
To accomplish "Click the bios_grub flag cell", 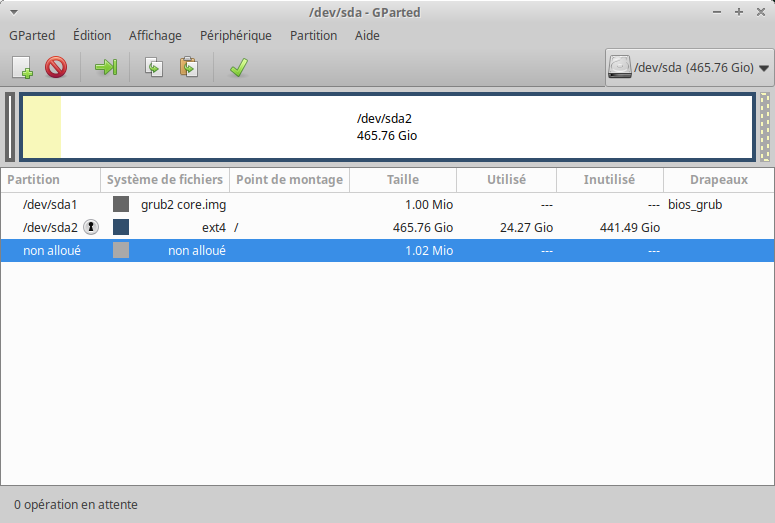I will coord(695,205).
